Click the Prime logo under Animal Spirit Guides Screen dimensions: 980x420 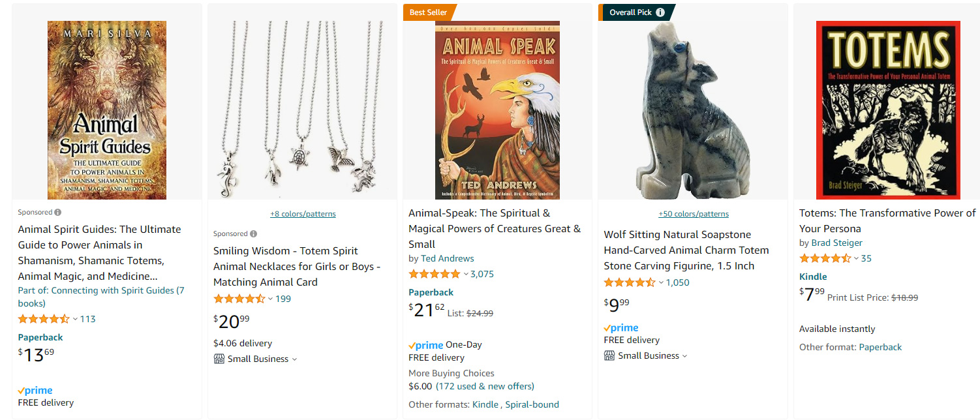click(35, 391)
